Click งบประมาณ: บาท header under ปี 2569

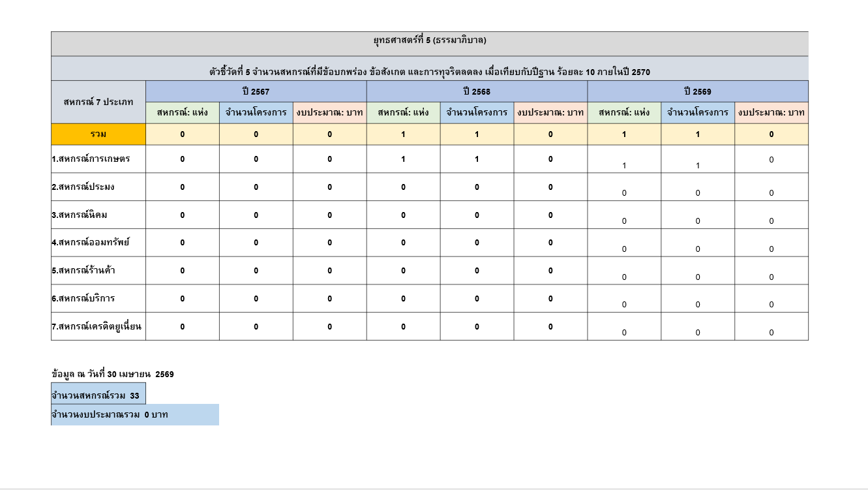tap(771, 113)
